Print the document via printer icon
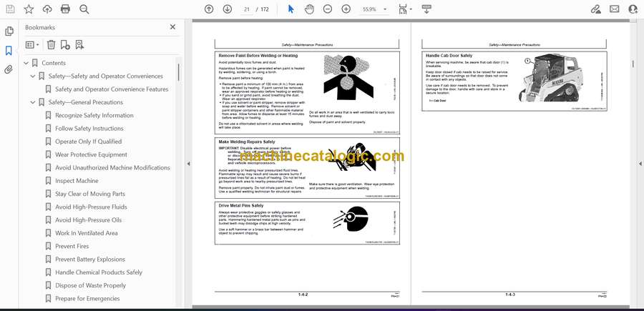The width and height of the screenshot is (644, 311). point(65,9)
